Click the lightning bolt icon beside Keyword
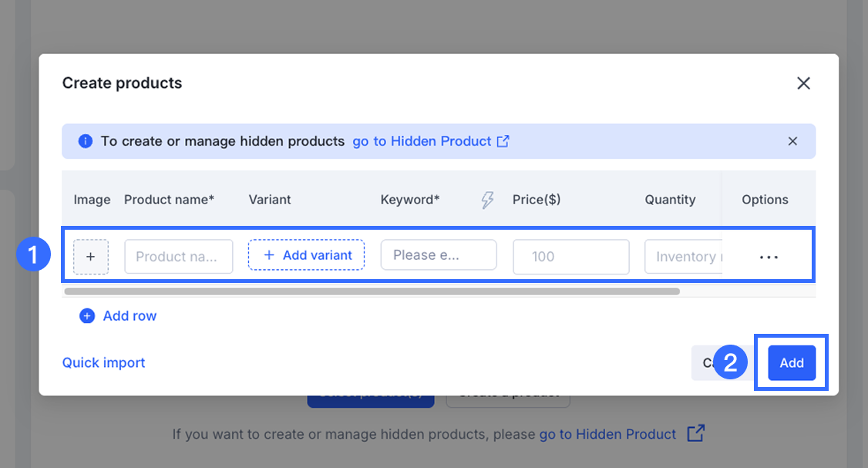Image resolution: width=868 pixels, height=468 pixels. [487, 200]
